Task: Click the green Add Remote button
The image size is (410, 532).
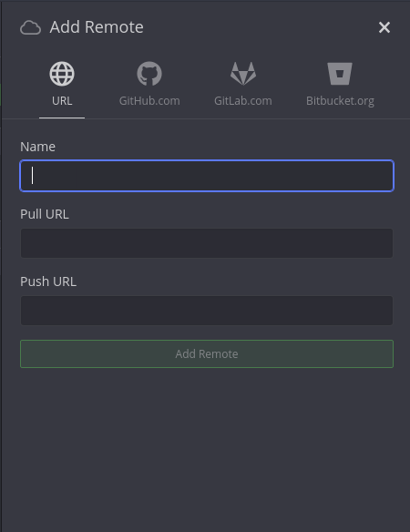Action: [x=207, y=353]
